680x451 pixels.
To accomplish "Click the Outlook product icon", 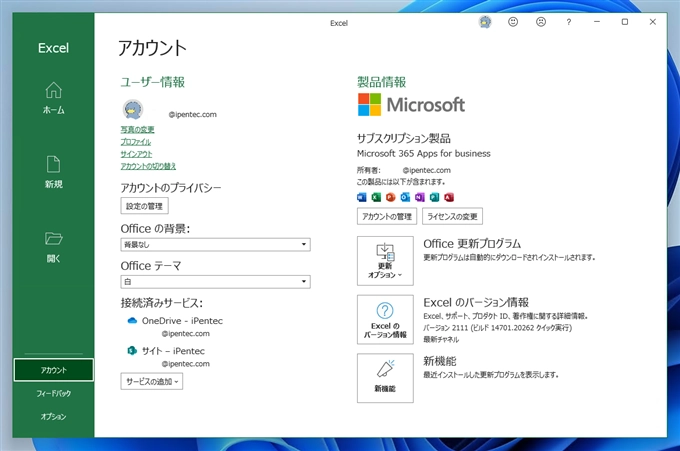I will (x=405, y=197).
